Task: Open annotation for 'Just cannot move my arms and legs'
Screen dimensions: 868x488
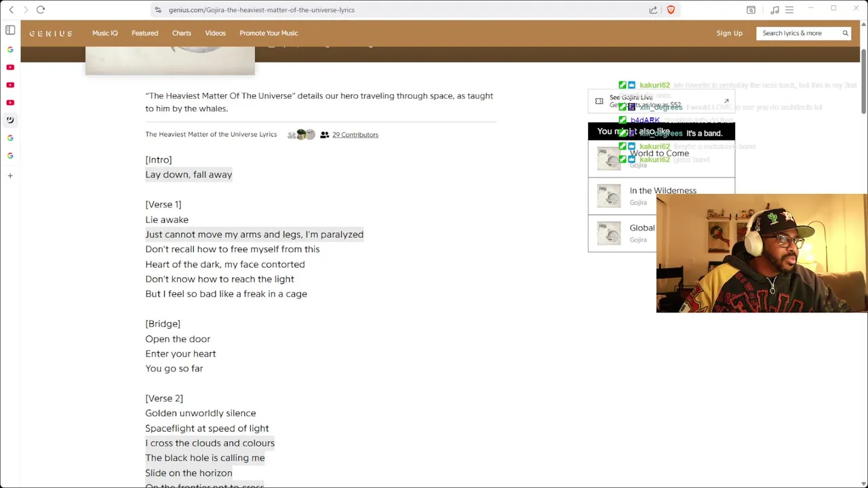Action: click(x=254, y=235)
